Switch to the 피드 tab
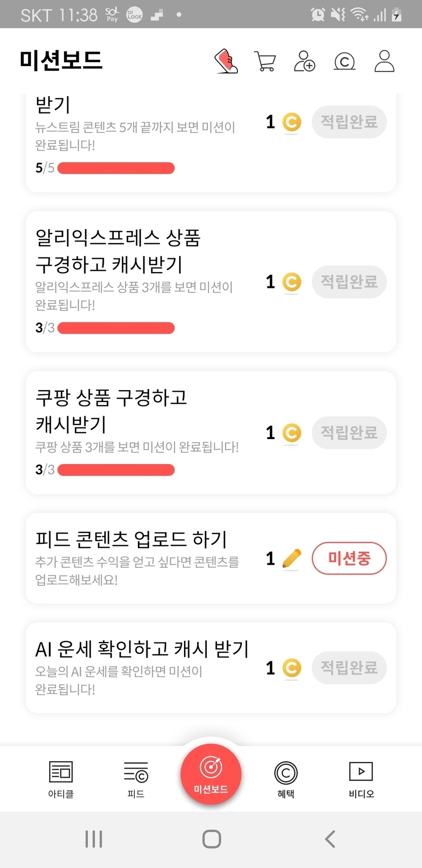Screen dimensions: 422x868 pos(136,778)
